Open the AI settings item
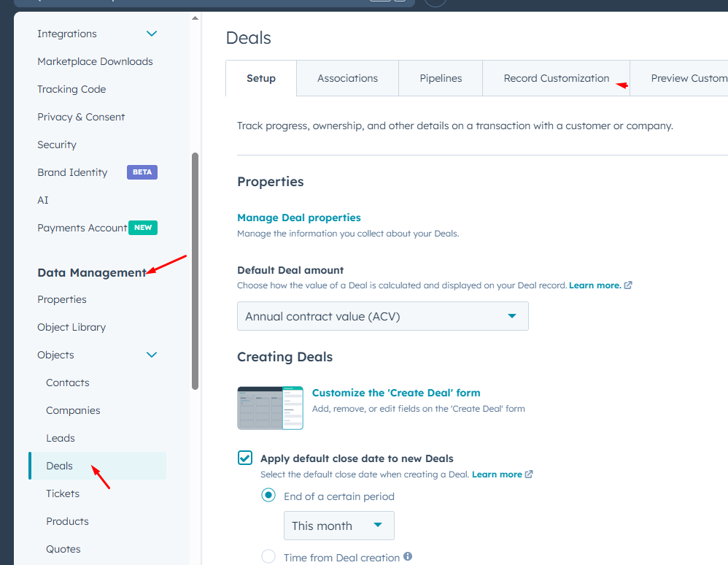728x565 pixels. (43, 200)
